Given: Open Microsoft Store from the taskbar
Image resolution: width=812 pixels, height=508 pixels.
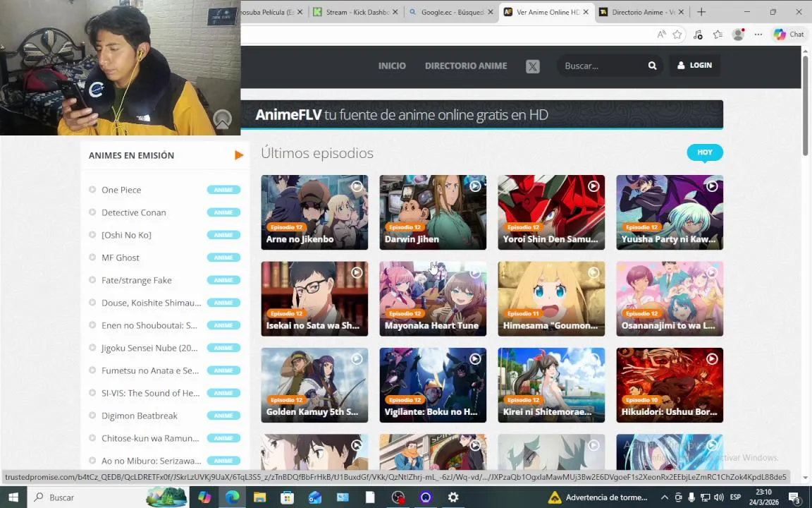Looking at the screenshot, I should pos(288,497).
